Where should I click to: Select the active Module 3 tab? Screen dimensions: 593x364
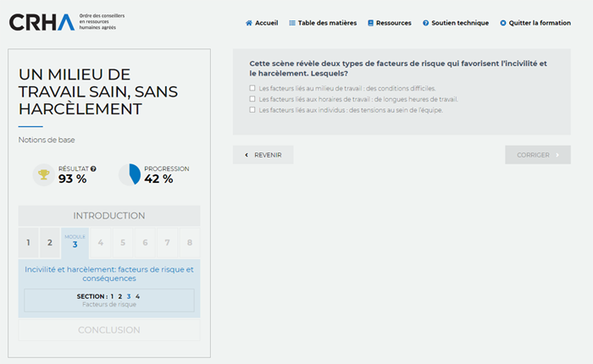coord(75,243)
